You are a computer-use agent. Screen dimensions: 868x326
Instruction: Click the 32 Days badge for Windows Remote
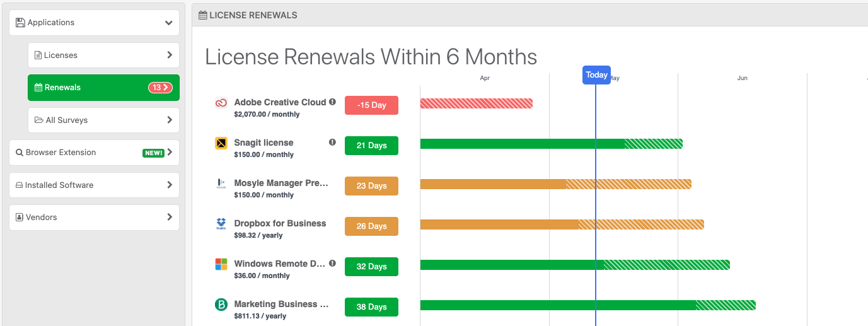tap(371, 267)
